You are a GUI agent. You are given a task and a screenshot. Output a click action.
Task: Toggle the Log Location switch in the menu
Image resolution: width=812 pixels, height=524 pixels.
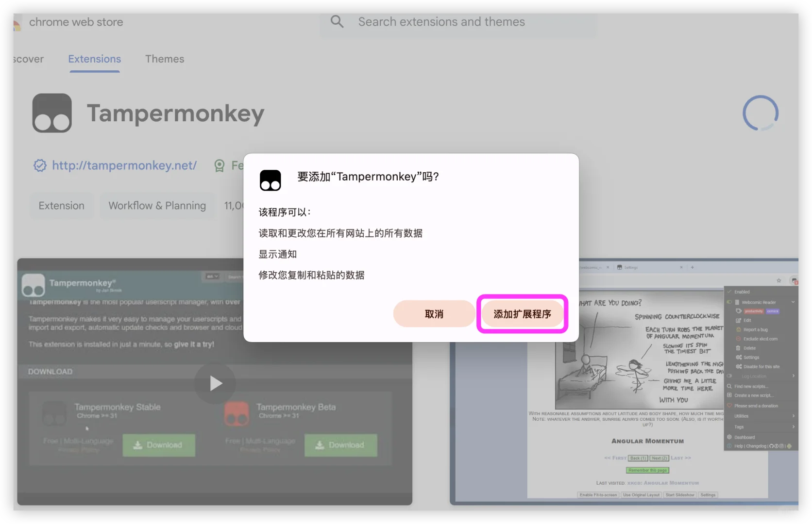click(729, 376)
